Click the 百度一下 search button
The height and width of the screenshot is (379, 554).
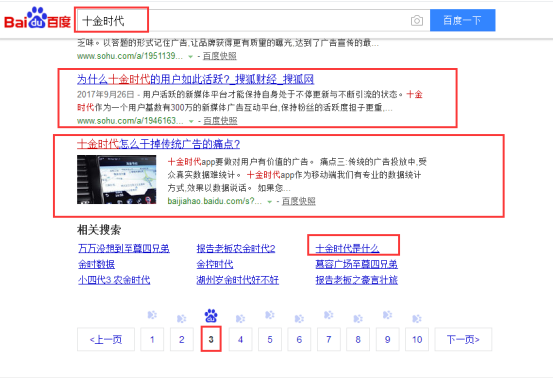pyautogui.click(x=462, y=20)
